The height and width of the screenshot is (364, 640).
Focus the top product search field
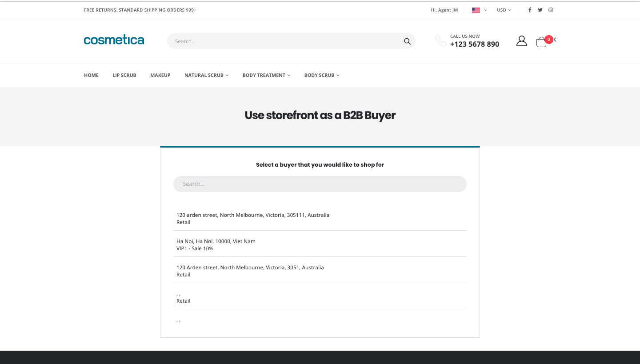coord(284,41)
